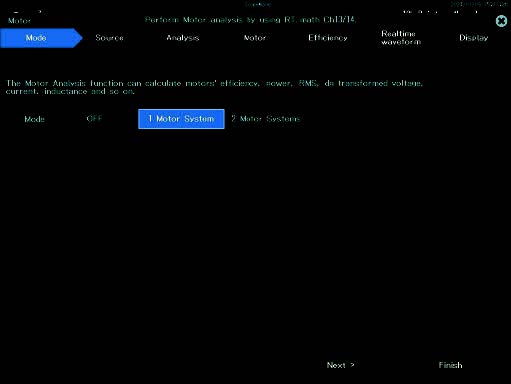
Task: Go to the Display step
Action: tap(474, 38)
